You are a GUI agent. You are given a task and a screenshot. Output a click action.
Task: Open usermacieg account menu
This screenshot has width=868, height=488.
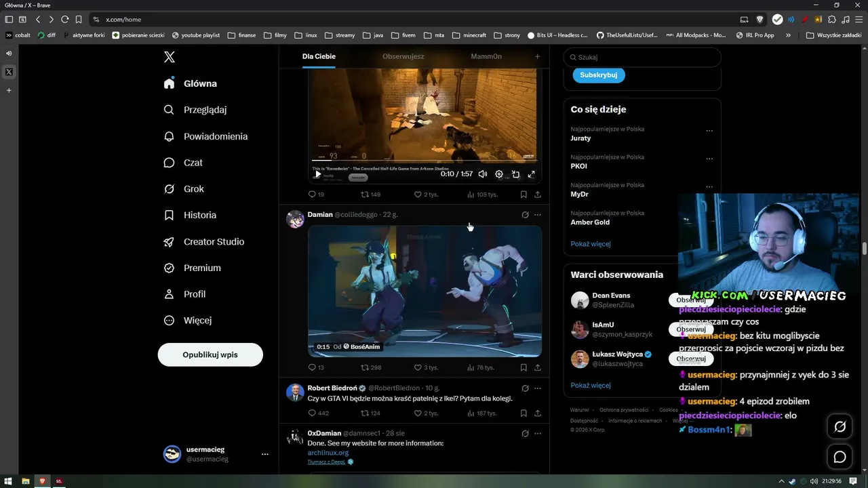216,454
